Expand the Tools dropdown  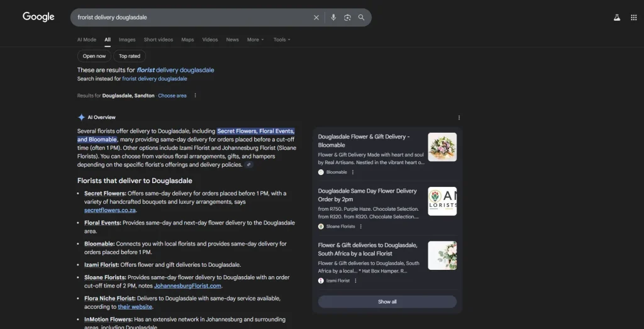282,40
